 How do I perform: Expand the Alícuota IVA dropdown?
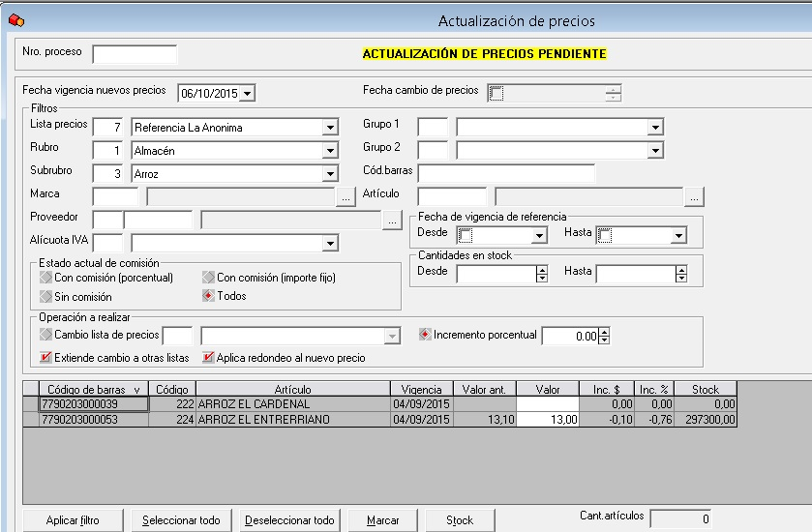(330, 243)
